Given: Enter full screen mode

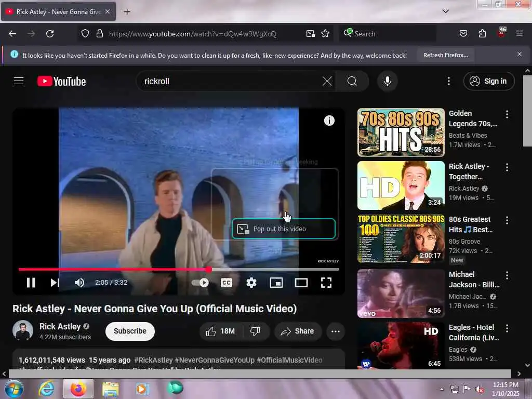Looking at the screenshot, I should pos(326,283).
